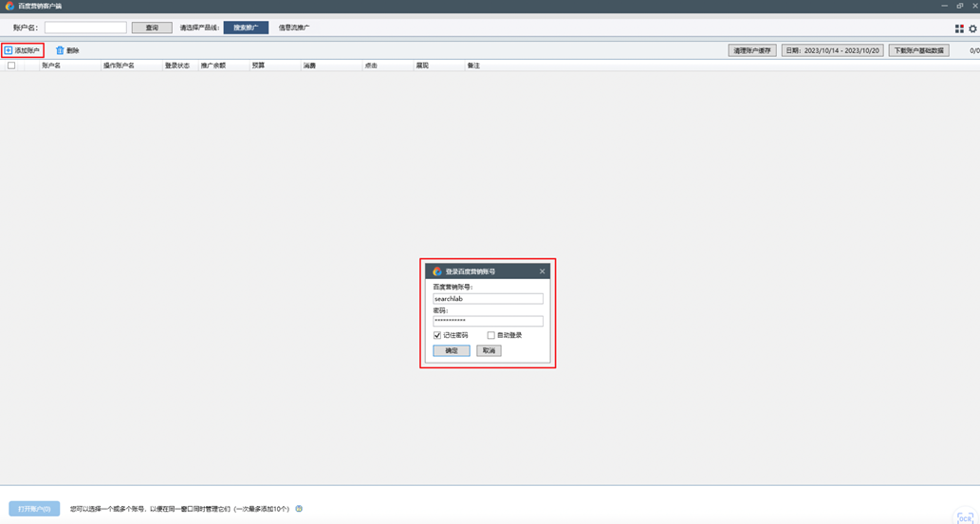Click the 删除 trash icon
The width and height of the screenshot is (980, 524).
coord(60,50)
